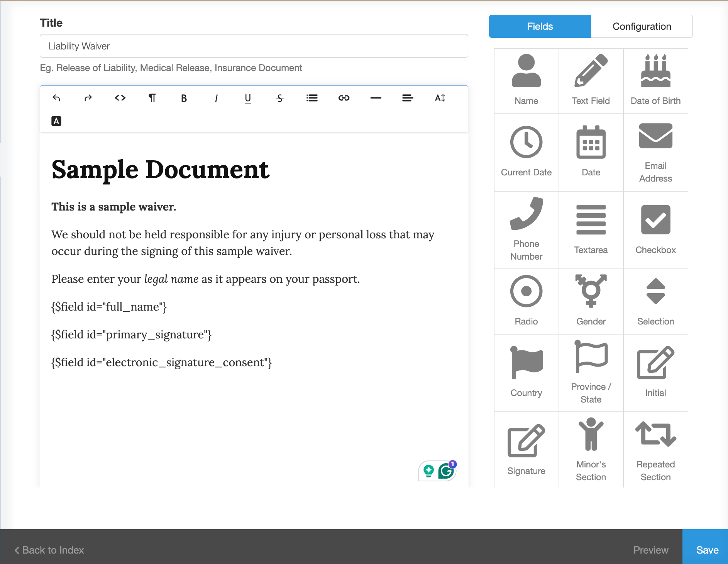Click the 'Please enter your legal name' sentence

(x=206, y=279)
